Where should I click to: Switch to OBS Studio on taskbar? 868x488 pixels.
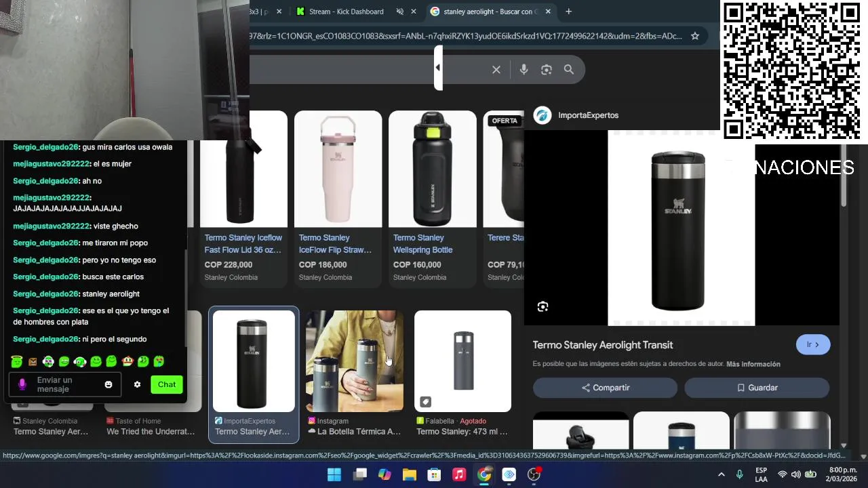534,474
